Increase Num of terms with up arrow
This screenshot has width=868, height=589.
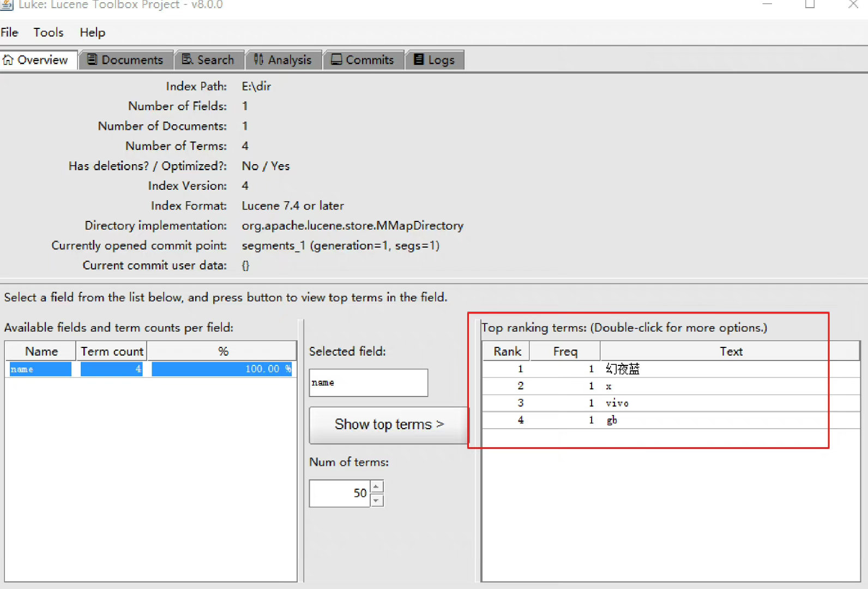click(377, 486)
